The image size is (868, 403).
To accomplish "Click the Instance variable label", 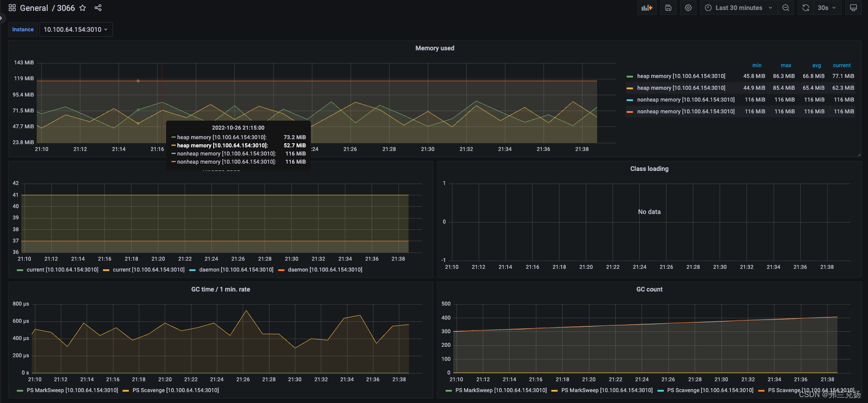I will 23,29.
